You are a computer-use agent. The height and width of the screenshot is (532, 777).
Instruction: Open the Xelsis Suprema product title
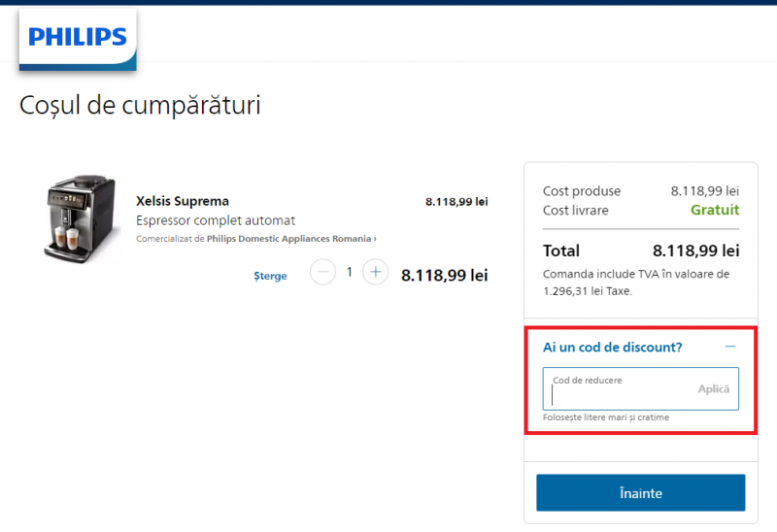click(x=183, y=201)
